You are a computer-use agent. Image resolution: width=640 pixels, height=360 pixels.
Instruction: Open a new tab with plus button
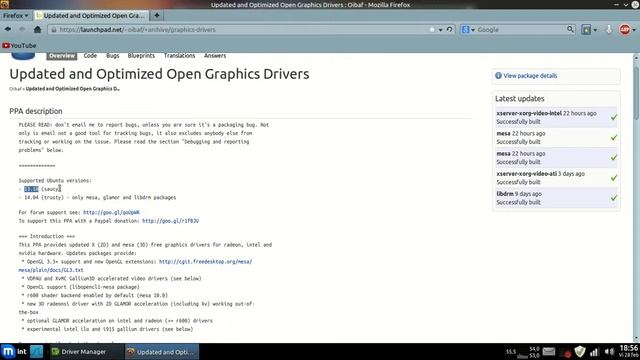tap(156, 16)
